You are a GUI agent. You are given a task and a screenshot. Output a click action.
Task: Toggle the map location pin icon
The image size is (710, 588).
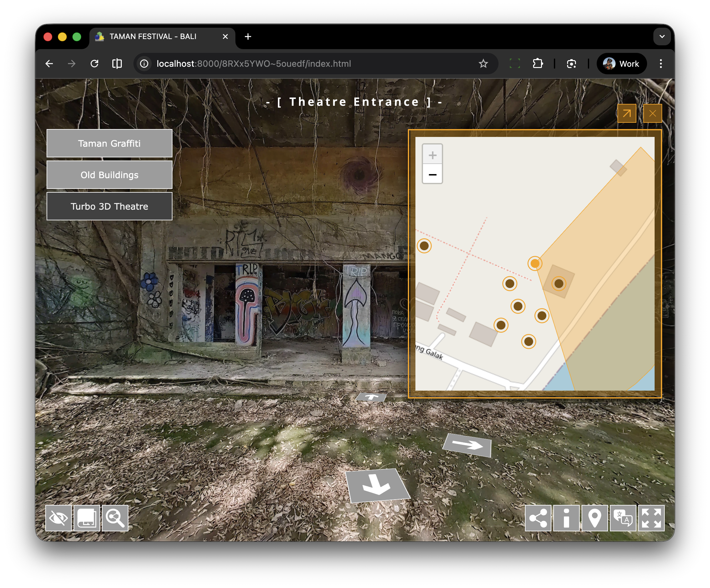(595, 518)
